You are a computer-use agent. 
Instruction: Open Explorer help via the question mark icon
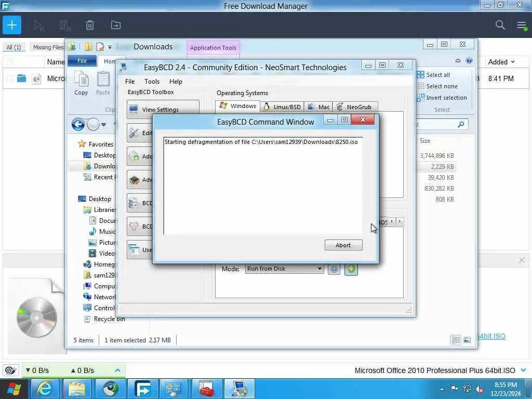(x=469, y=60)
